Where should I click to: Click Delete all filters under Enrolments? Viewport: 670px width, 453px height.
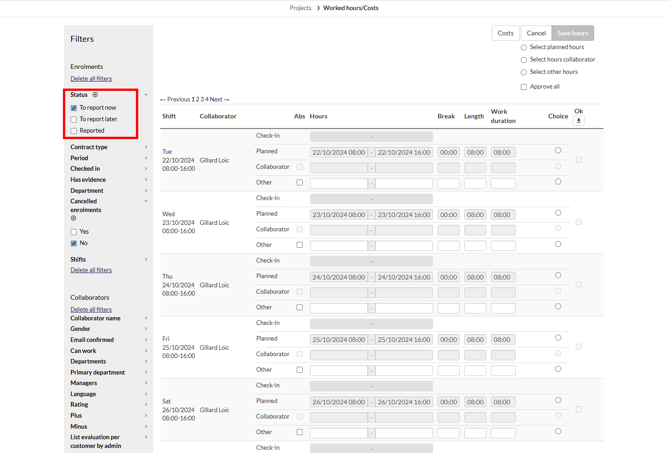[91, 79]
